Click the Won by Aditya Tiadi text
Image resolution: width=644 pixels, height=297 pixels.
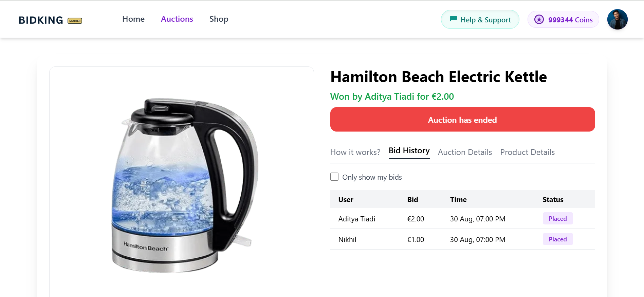392,97
